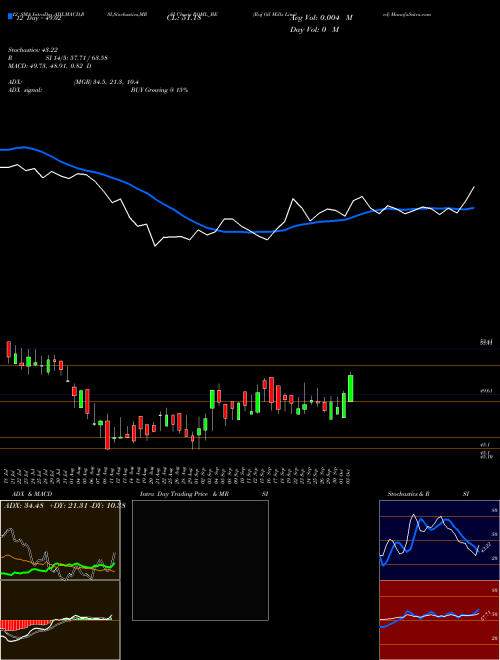Click the ADX indicator chart panel
The width and height of the screenshot is (500, 660).
coord(60,540)
